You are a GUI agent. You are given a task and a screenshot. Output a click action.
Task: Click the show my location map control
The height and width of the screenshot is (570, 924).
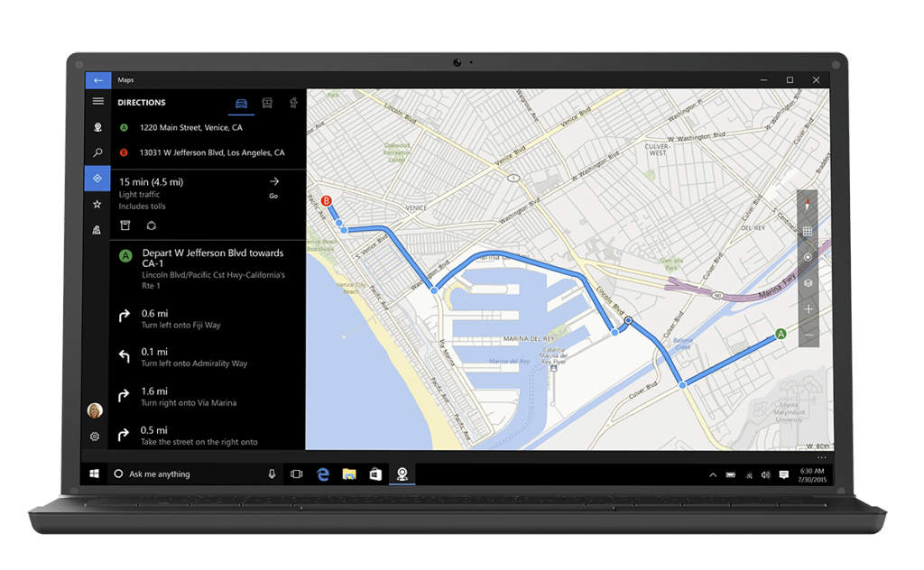click(x=808, y=257)
